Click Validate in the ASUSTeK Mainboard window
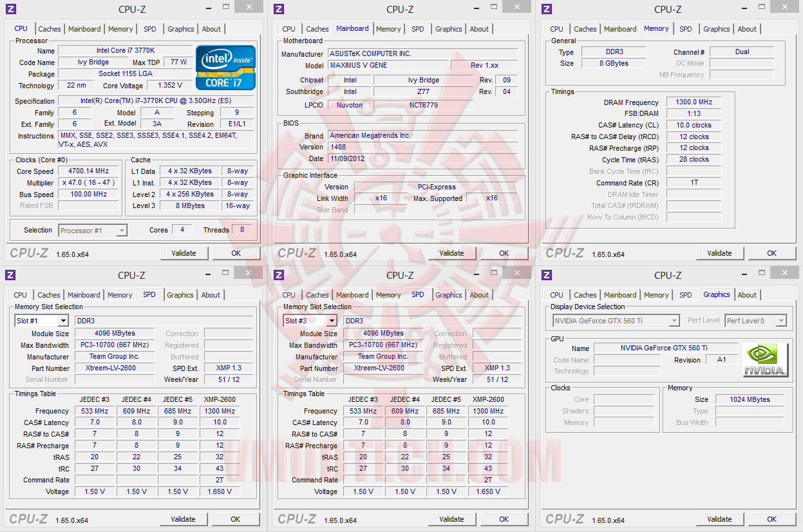Viewport: 803px width, 532px height. click(x=451, y=253)
